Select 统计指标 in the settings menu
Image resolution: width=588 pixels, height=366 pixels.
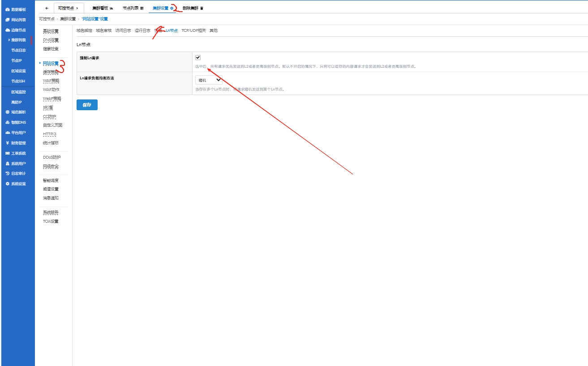point(51,143)
